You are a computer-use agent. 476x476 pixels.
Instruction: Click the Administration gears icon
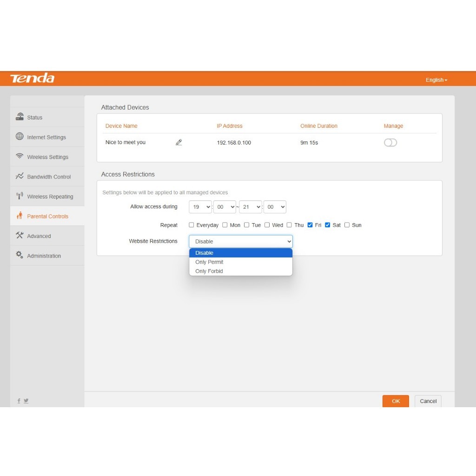point(20,255)
